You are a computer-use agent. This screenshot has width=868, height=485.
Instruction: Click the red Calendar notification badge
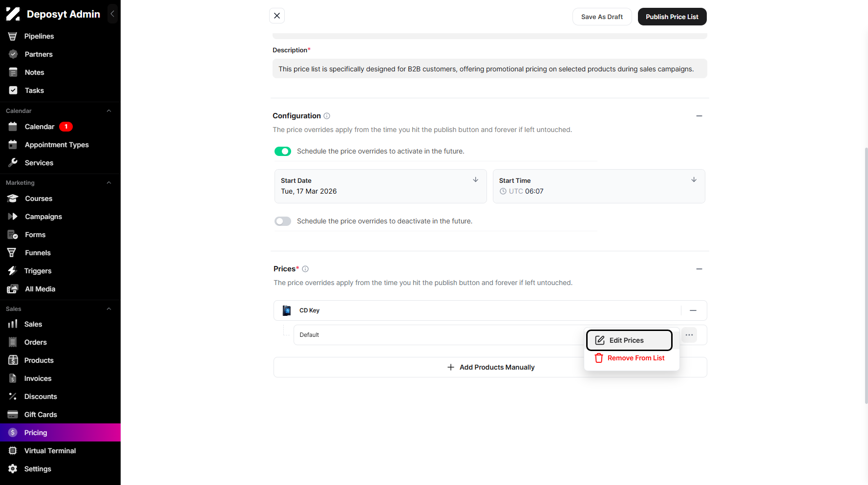point(66,127)
